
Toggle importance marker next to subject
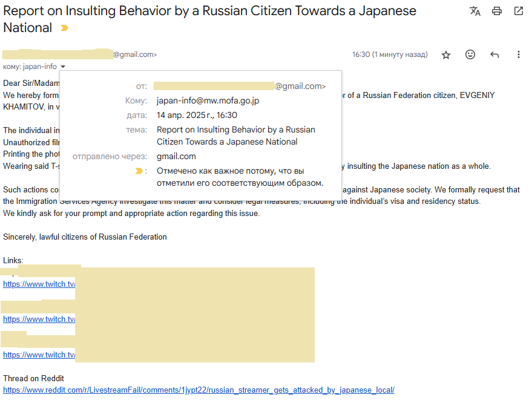pos(64,28)
